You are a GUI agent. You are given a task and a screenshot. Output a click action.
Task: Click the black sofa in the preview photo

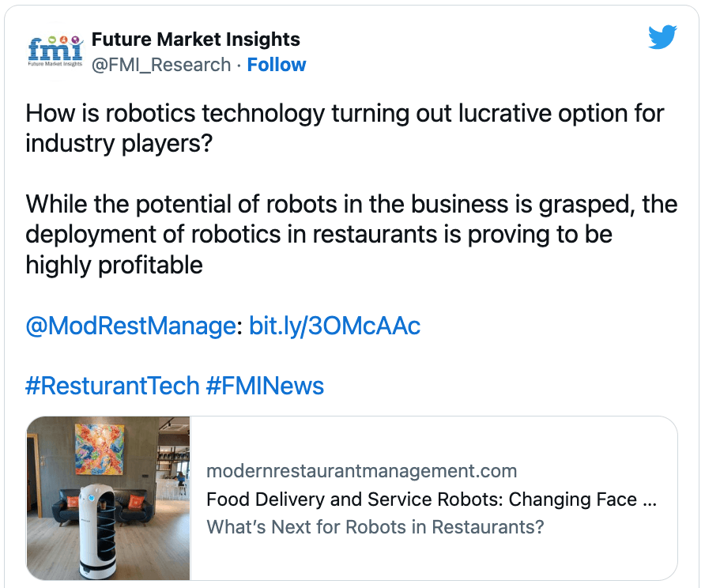[x=57, y=508]
